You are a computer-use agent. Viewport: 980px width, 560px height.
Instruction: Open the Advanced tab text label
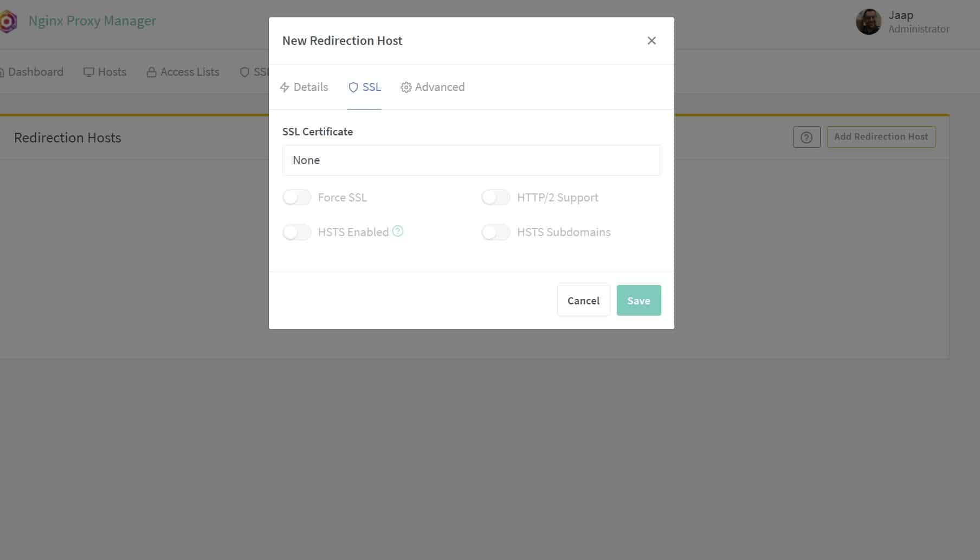440,87
